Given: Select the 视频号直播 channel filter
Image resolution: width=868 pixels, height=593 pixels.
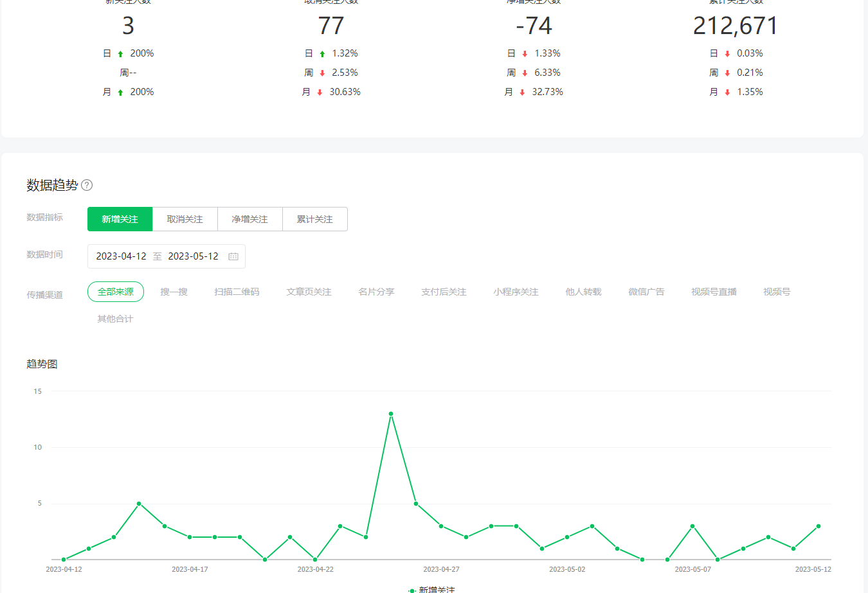Looking at the screenshot, I should (x=714, y=292).
